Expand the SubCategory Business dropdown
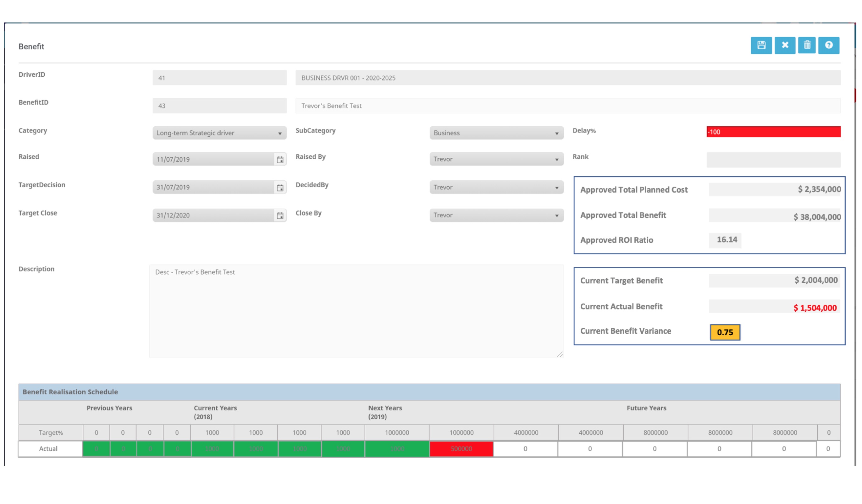 point(496,133)
